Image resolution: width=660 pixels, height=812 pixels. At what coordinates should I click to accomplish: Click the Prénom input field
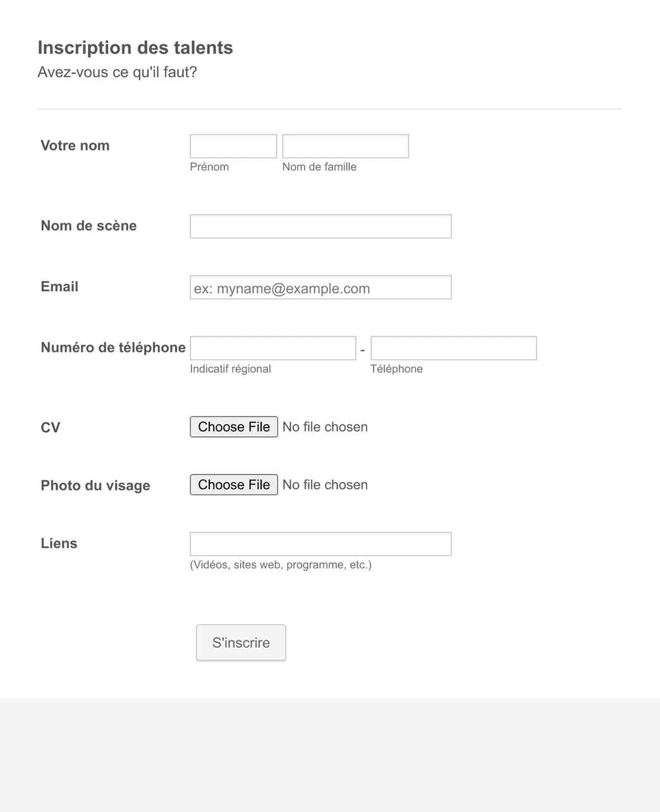pos(233,146)
